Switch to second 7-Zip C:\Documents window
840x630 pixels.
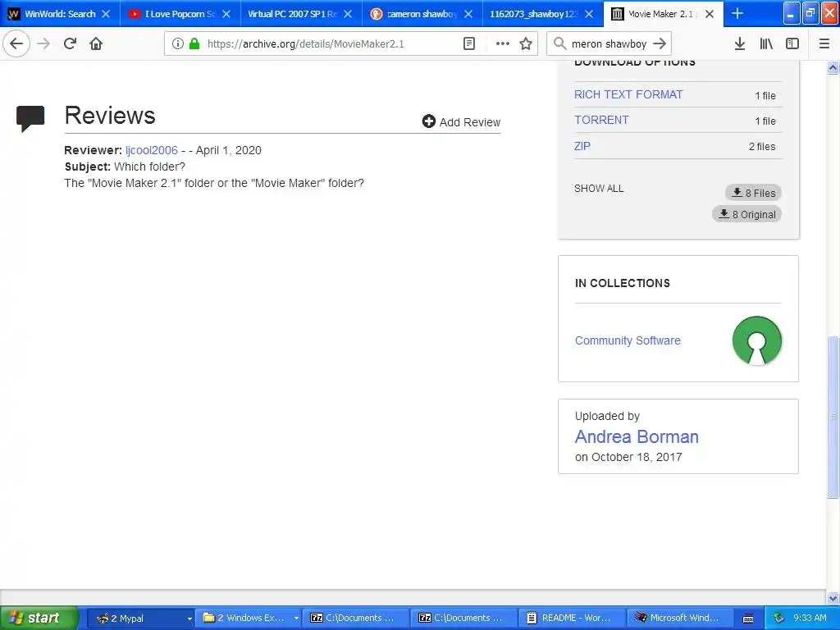point(464,618)
